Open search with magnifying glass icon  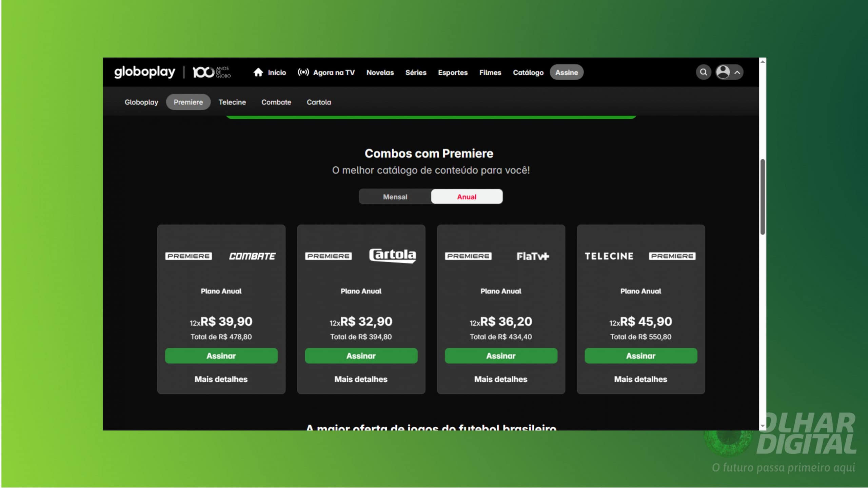(704, 72)
